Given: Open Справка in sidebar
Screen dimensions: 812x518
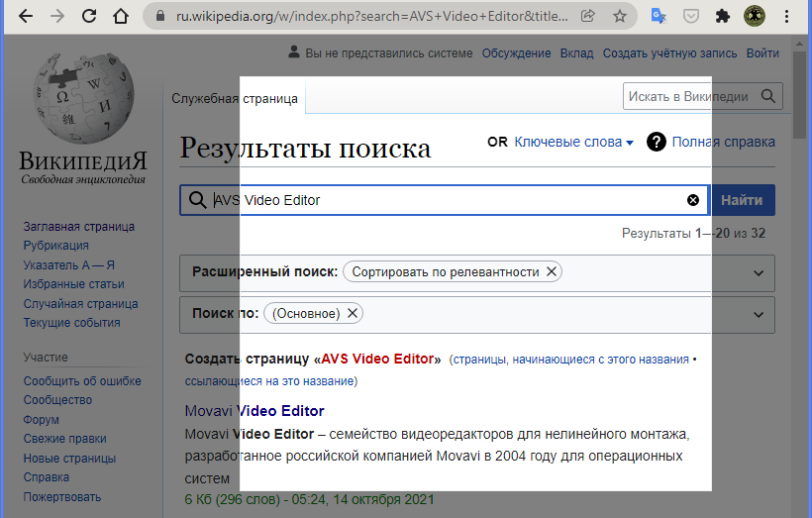Looking at the screenshot, I should tap(47, 477).
